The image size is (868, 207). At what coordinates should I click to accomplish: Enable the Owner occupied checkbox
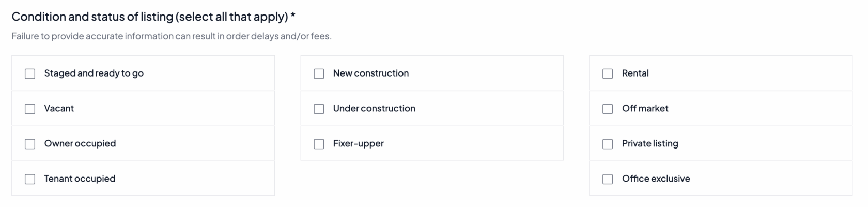click(x=30, y=144)
